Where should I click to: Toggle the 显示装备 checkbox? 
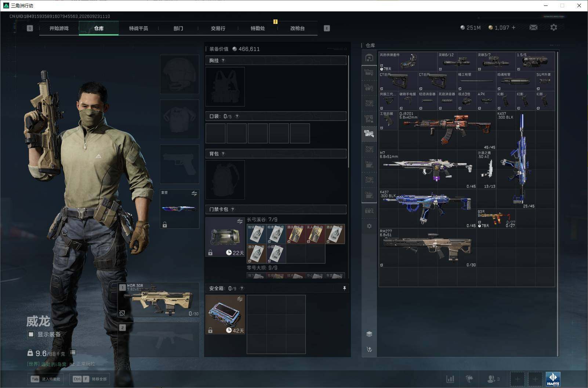(x=31, y=334)
